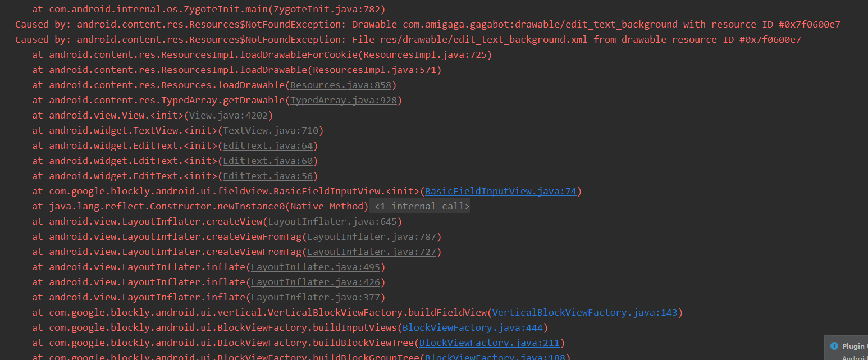Open the LayoutInflater.java:727 link

[x=372, y=252]
